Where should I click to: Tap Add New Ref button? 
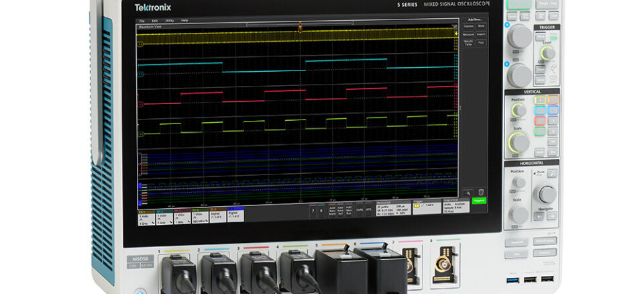coord(340,209)
